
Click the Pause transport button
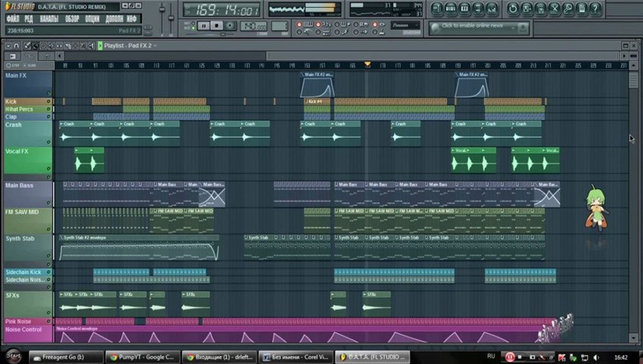coord(204,26)
